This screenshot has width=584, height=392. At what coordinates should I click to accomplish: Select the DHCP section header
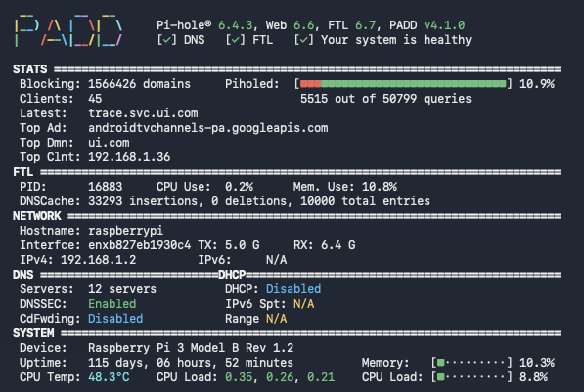[x=232, y=275]
